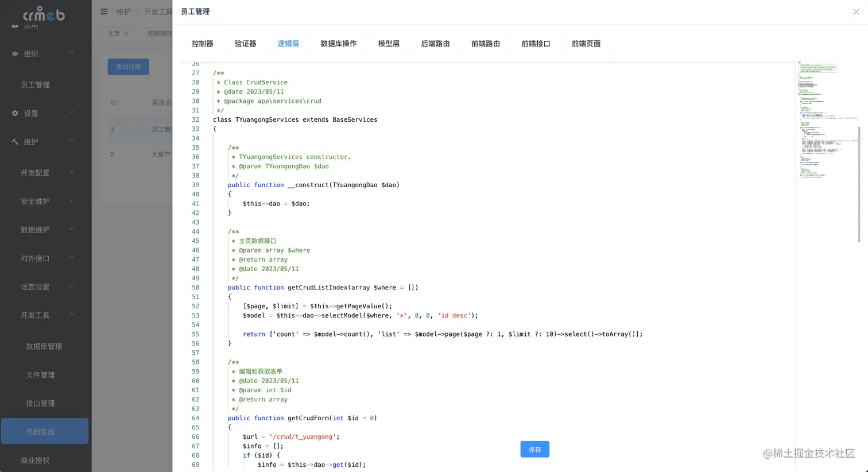Collapse the 维护 sidebar section chevron
This screenshot has width=868, height=472.
click(x=72, y=141)
